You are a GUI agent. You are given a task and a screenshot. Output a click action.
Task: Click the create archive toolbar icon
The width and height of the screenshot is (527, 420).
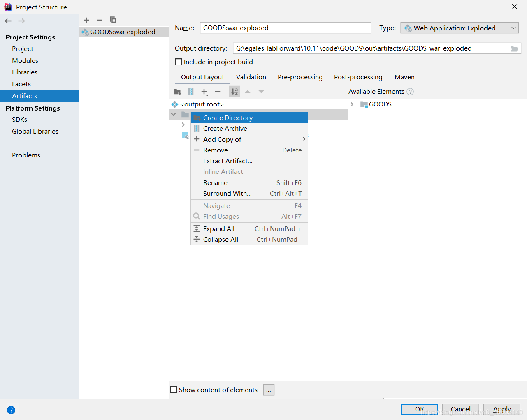191,92
